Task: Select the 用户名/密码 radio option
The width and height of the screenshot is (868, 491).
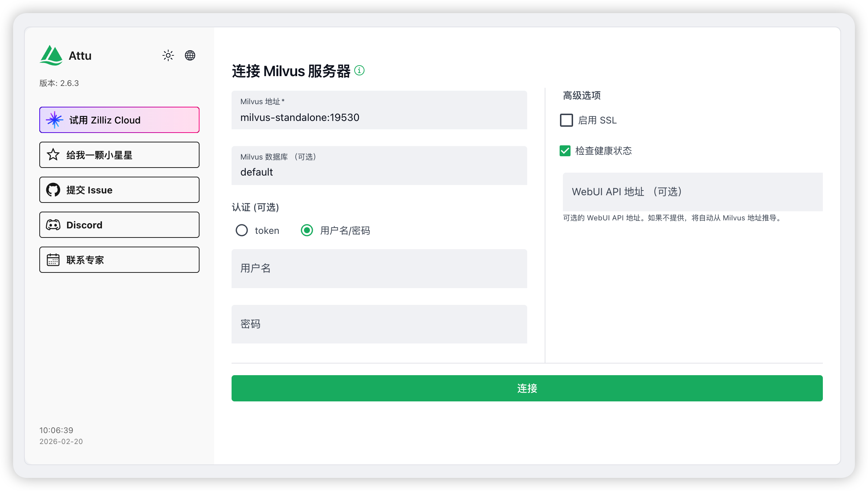Action: pos(307,230)
